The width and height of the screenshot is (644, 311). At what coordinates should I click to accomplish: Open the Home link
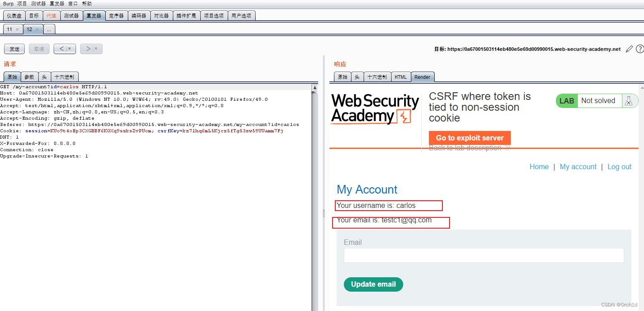[x=539, y=167]
